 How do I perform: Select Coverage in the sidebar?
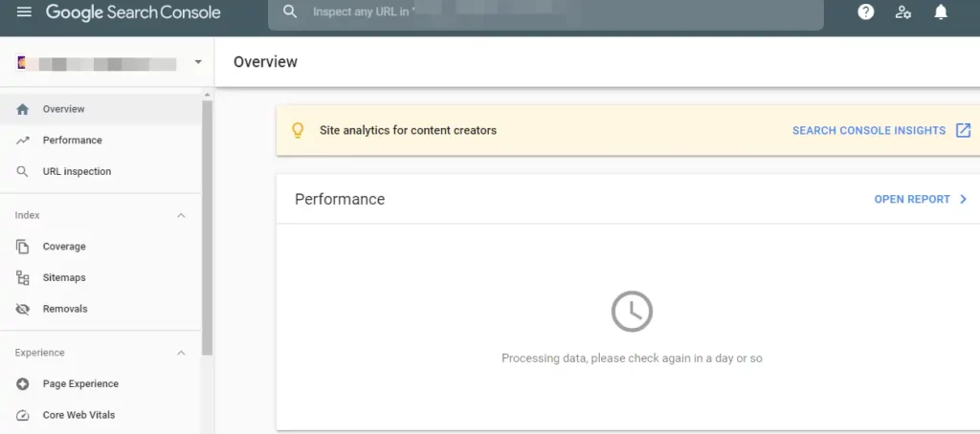[64, 246]
